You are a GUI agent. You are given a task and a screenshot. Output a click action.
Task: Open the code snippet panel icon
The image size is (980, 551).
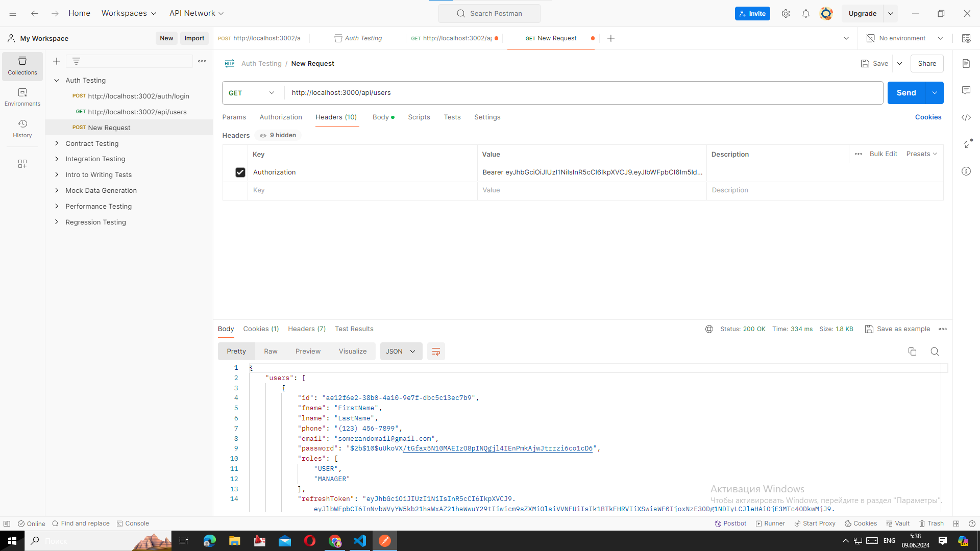(x=966, y=117)
